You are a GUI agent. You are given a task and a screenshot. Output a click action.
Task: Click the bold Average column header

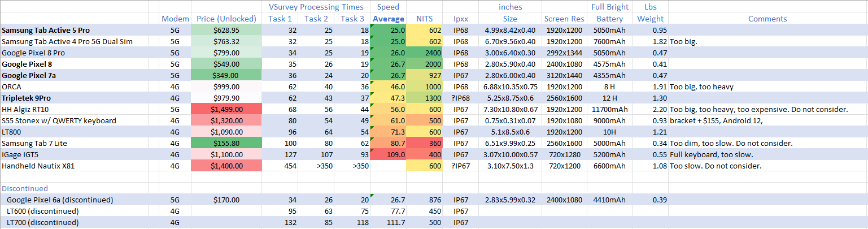(388, 19)
